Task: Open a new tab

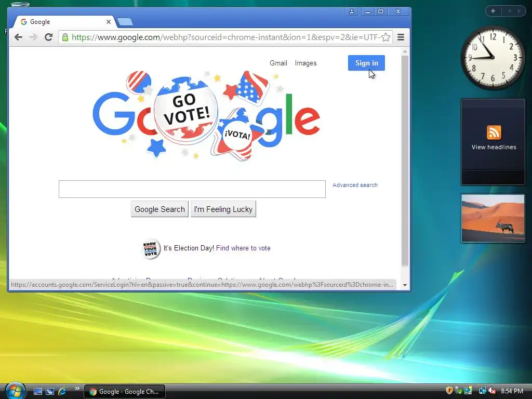Action: [126, 22]
